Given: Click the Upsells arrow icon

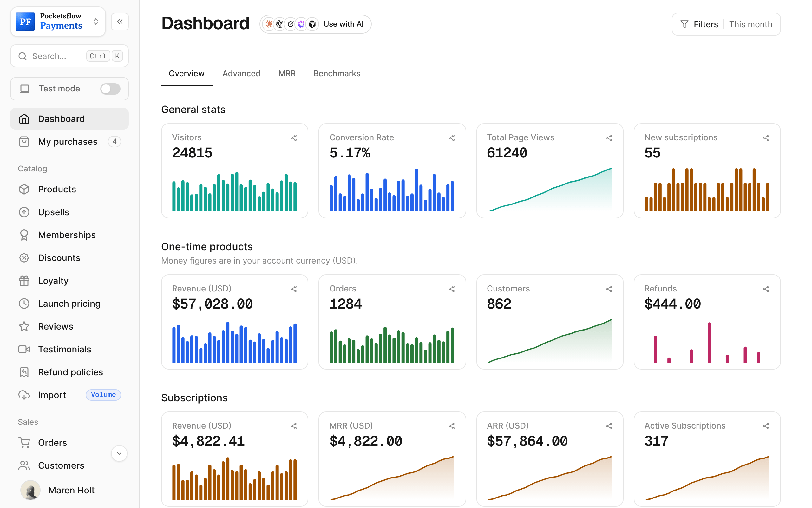Looking at the screenshot, I should 24,212.
